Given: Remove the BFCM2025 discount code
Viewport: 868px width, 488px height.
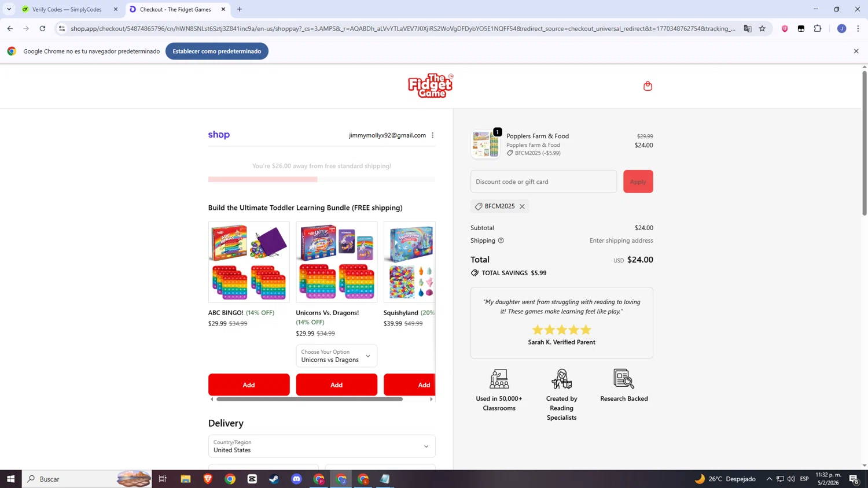Looking at the screenshot, I should (522, 206).
